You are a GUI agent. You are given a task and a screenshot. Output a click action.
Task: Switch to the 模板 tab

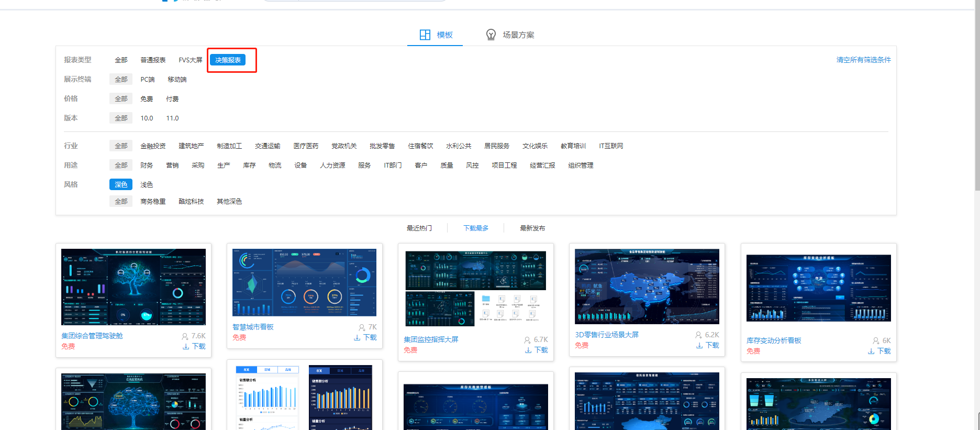click(435, 35)
